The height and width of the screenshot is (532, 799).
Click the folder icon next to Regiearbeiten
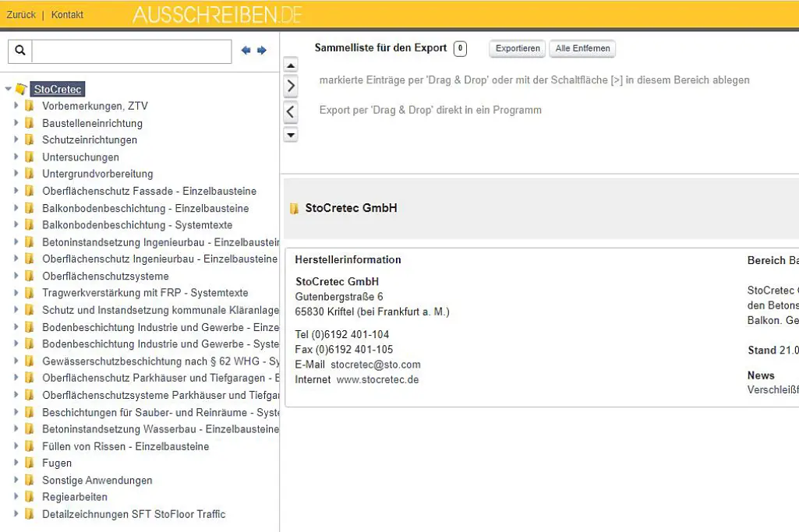pyautogui.click(x=29, y=497)
